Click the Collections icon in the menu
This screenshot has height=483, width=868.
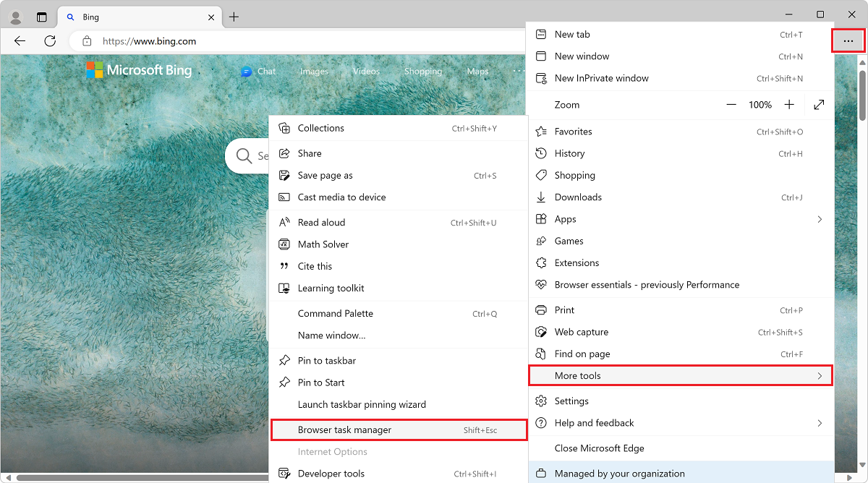click(284, 128)
